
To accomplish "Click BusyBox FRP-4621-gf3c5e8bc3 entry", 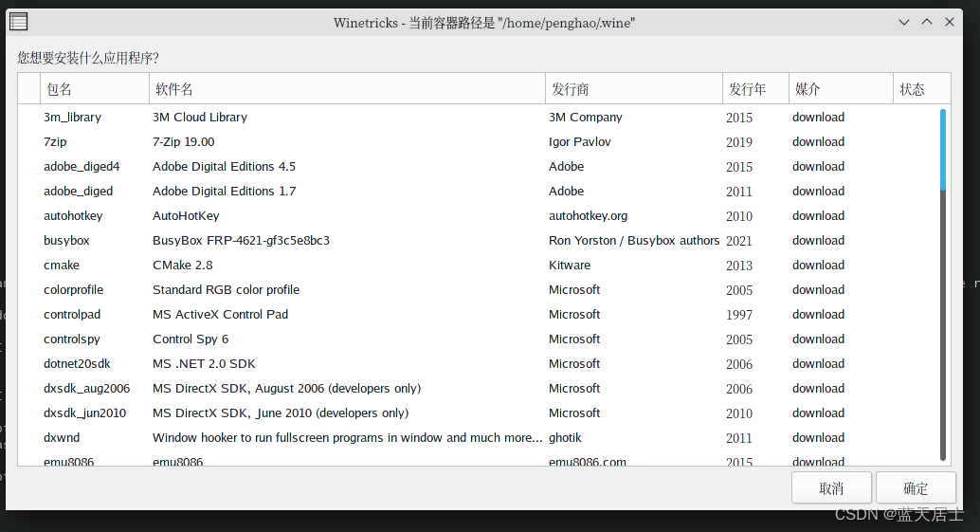I will (241, 241).
